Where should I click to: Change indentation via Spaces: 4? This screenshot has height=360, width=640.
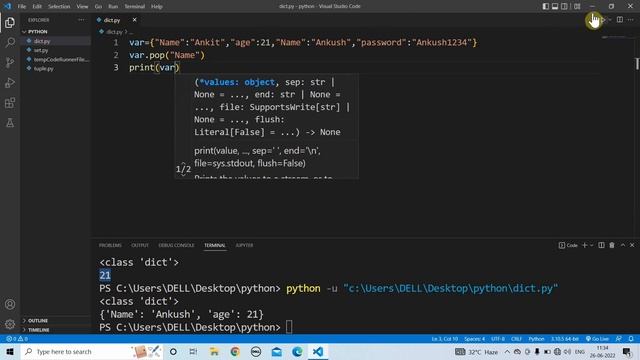(474, 339)
